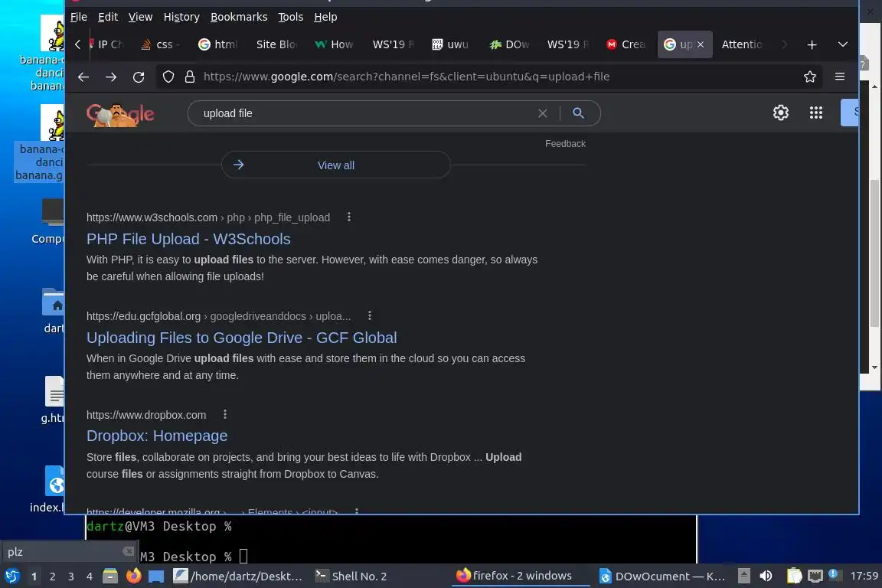882x588 pixels.
Task: Open Edit menu
Action: pyautogui.click(x=108, y=17)
